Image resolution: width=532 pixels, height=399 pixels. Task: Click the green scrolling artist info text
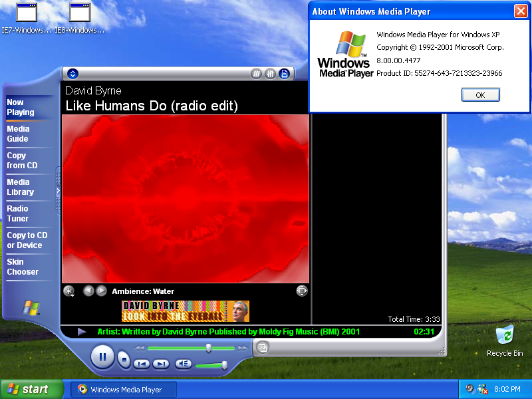[228, 331]
